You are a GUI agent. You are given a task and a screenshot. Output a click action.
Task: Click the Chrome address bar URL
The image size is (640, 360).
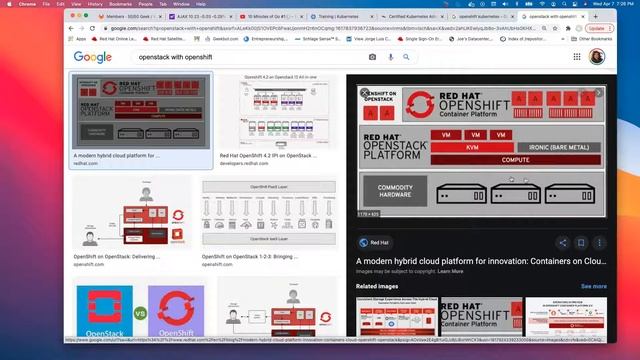[x=322, y=29]
